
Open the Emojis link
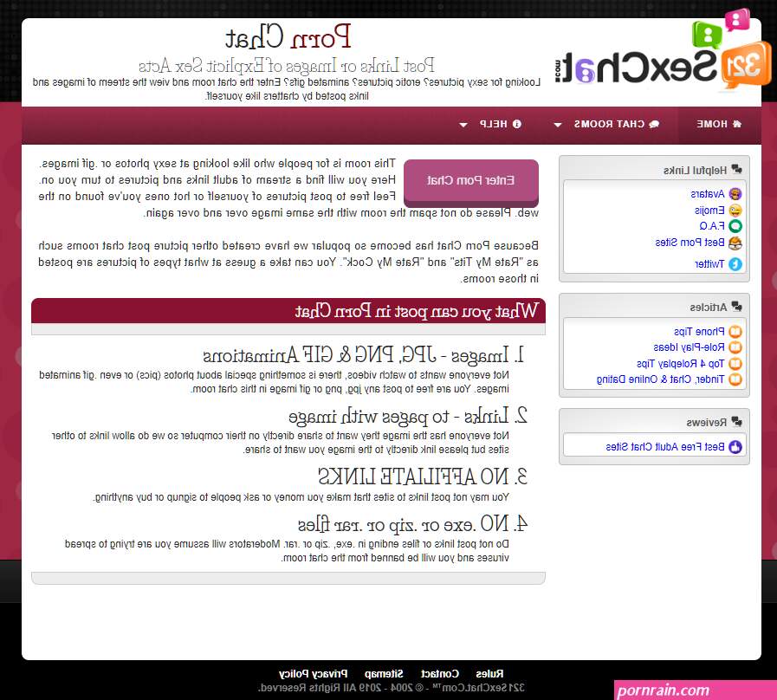(709, 211)
